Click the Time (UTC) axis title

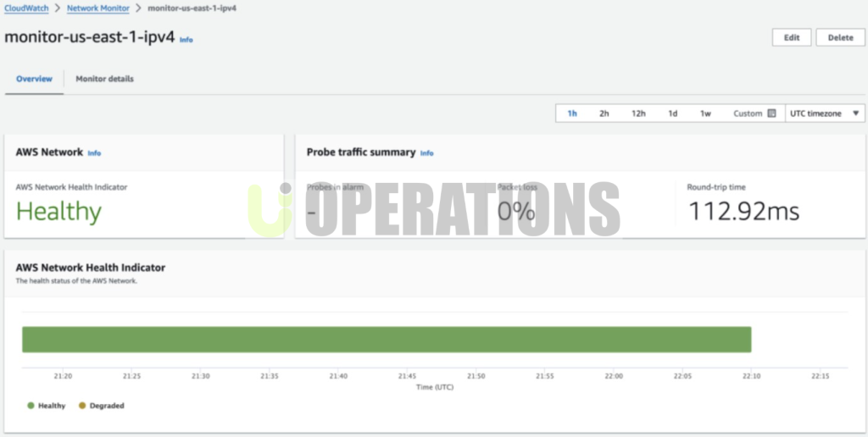[435, 387]
